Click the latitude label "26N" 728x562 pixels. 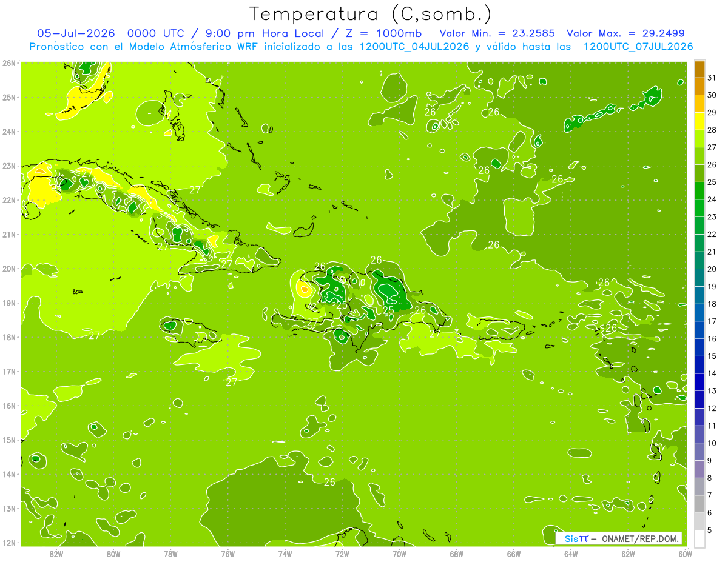9,63
